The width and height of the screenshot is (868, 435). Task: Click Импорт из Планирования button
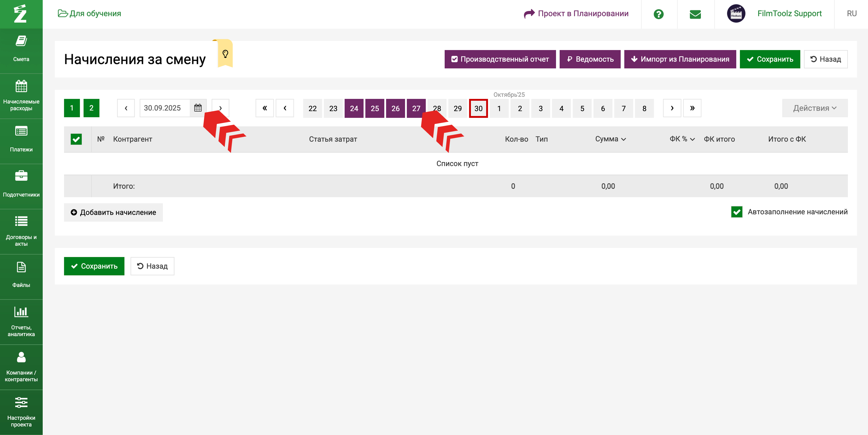tap(680, 59)
